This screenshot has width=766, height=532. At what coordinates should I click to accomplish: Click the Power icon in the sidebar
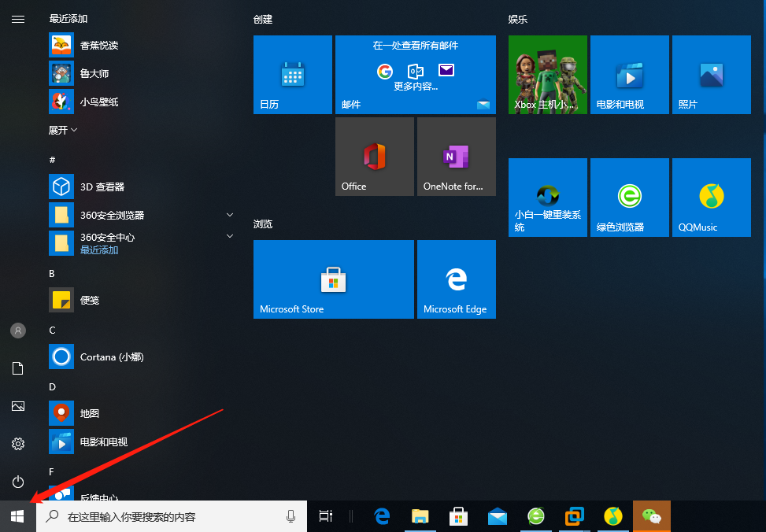[17, 482]
